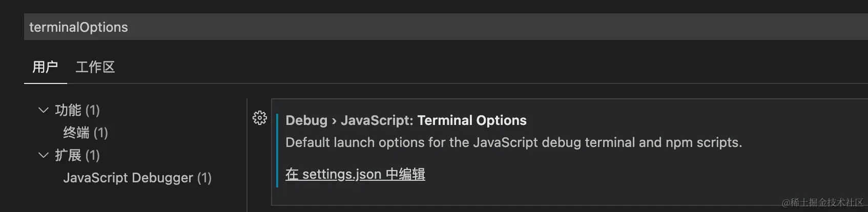This screenshot has height=212, width=868.
Task: Focus the terminalOptions search field
Action: (446, 27)
